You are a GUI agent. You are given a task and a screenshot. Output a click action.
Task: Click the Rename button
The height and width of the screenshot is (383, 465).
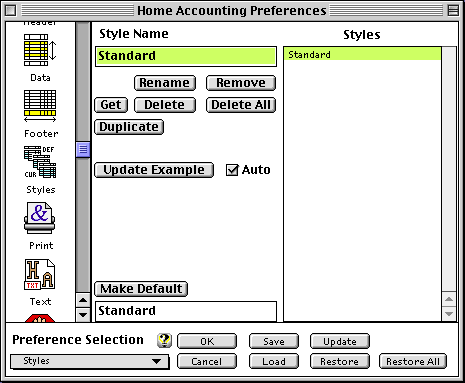(165, 83)
